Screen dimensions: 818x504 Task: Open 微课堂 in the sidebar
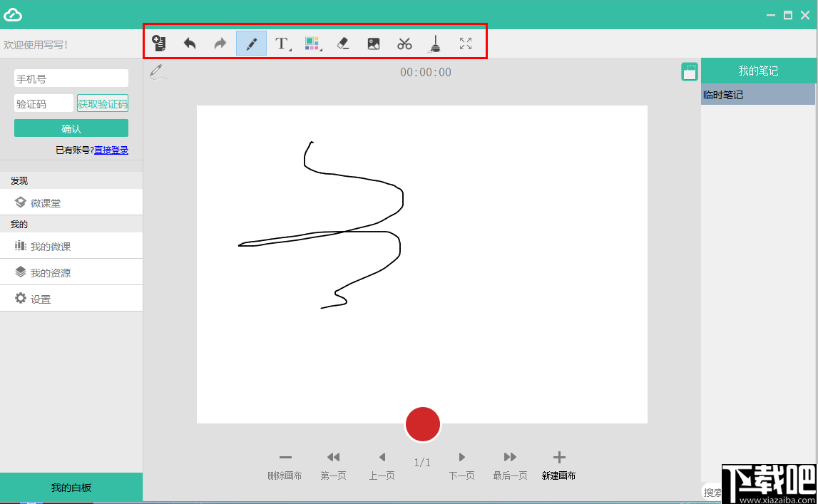[x=71, y=202]
